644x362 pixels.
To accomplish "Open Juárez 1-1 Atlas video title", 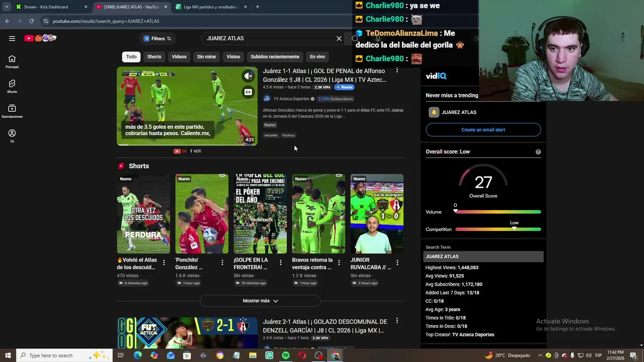I will click(x=325, y=75).
